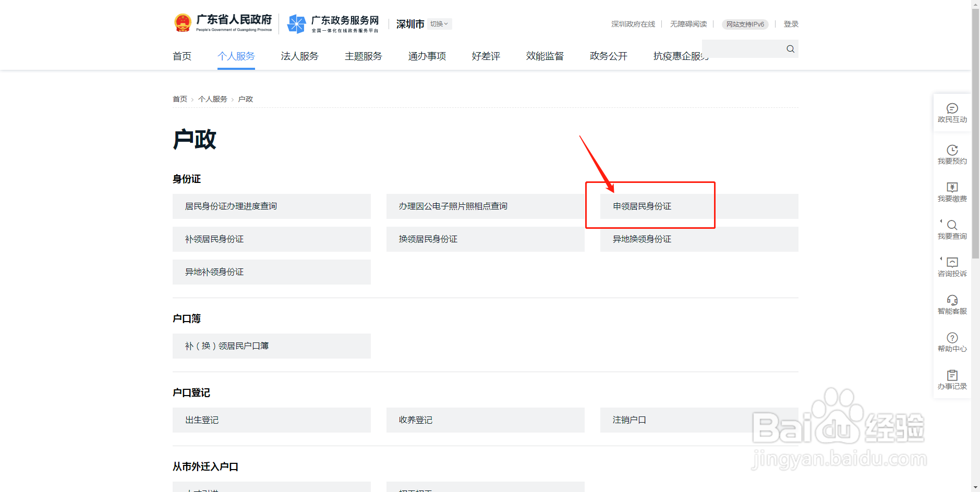Switch to 主题服务 navigation tab

(363, 56)
